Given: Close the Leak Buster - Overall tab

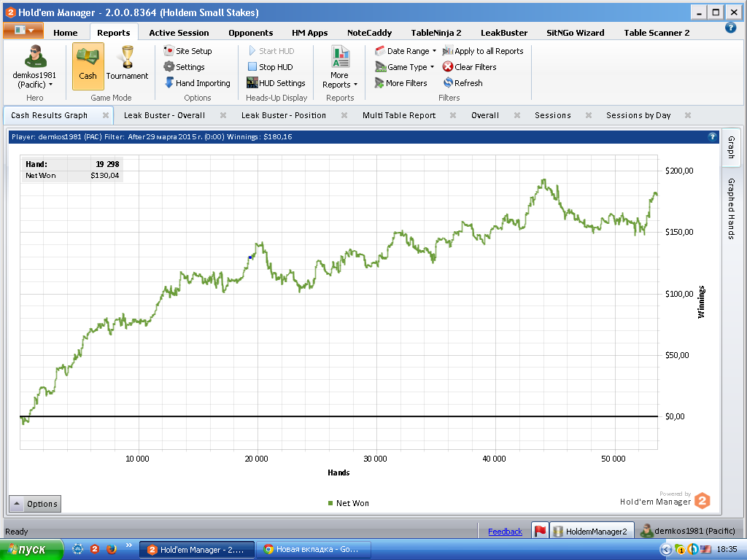Looking at the screenshot, I should (223, 115).
